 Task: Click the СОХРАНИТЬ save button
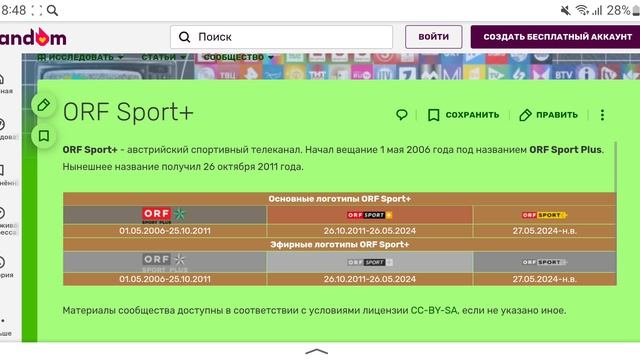click(x=463, y=115)
